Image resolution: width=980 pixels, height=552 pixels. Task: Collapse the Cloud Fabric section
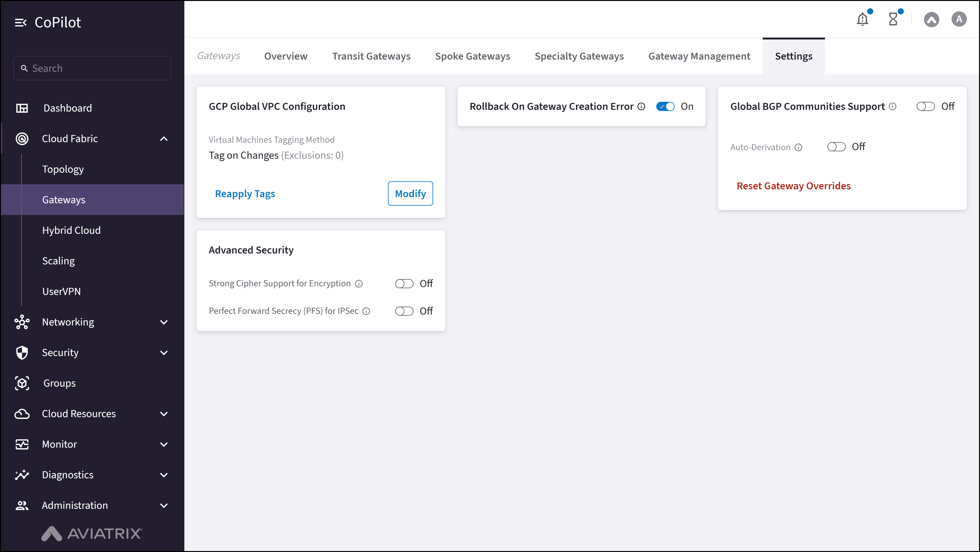pyautogui.click(x=164, y=138)
